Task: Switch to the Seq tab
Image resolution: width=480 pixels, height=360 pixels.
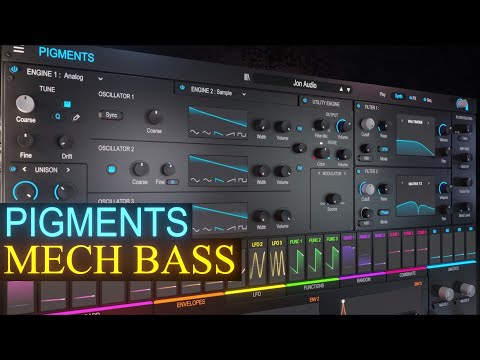Action: (x=427, y=100)
